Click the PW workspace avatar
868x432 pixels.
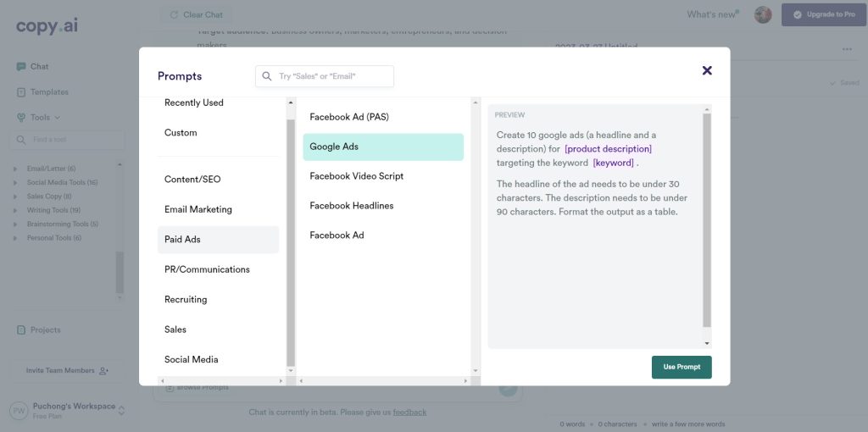pos(19,411)
